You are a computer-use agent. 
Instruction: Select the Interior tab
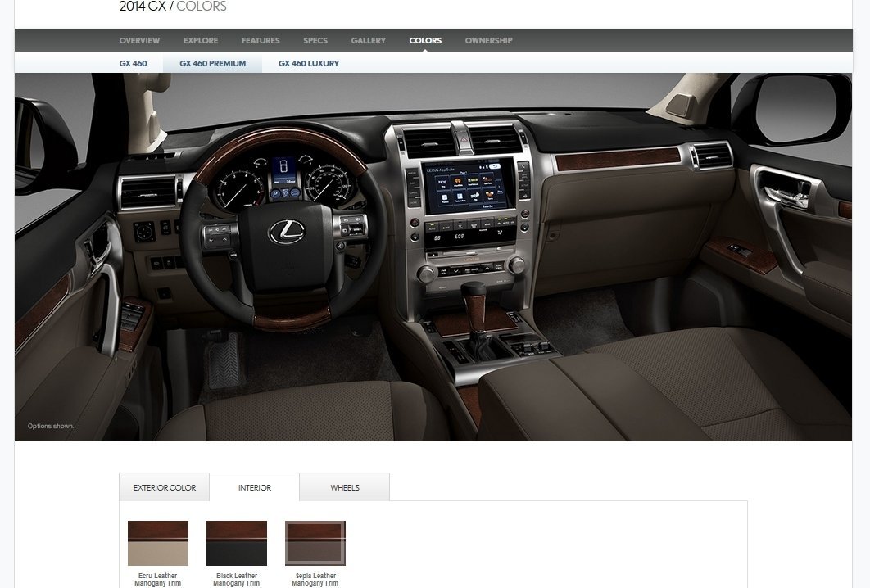tap(255, 487)
